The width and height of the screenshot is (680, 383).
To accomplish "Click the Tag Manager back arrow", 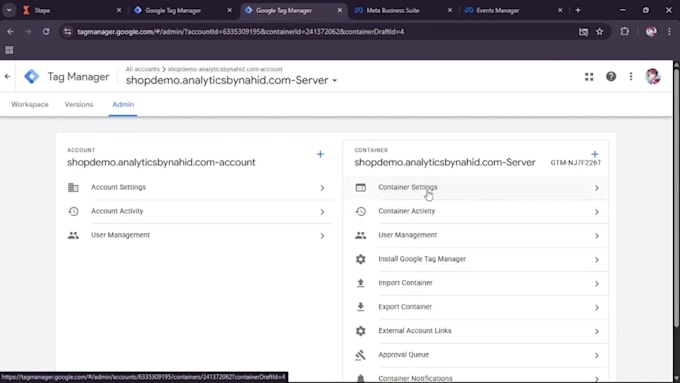I will pos(7,76).
